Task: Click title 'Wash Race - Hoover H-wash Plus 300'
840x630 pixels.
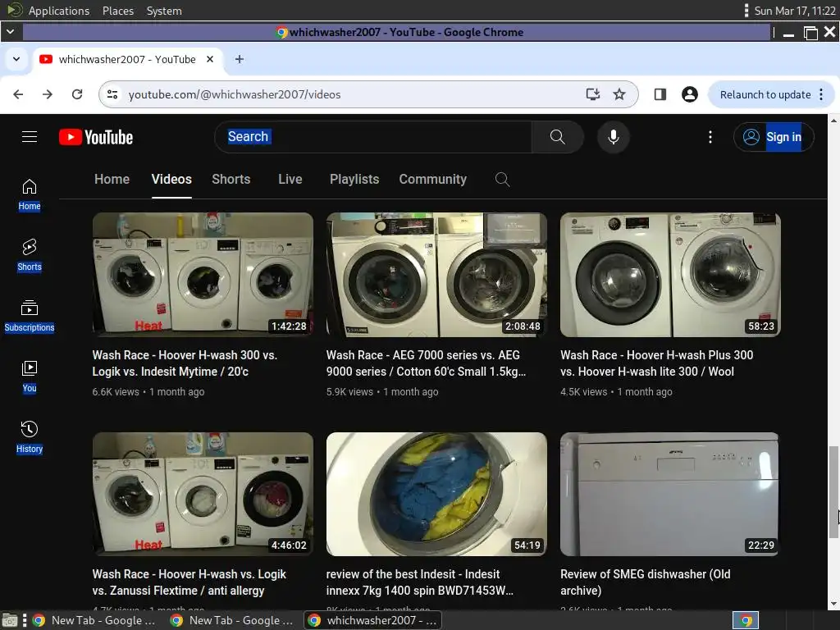Action: (x=657, y=363)
